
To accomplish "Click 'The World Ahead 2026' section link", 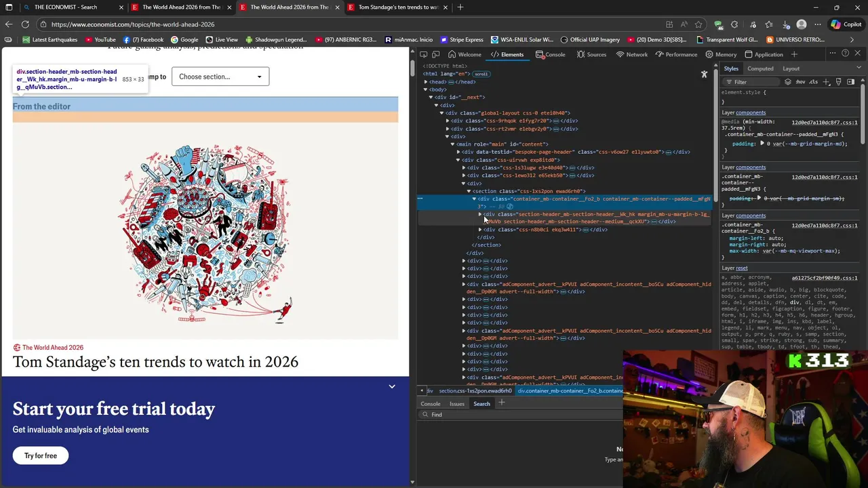I will (53, 348).
